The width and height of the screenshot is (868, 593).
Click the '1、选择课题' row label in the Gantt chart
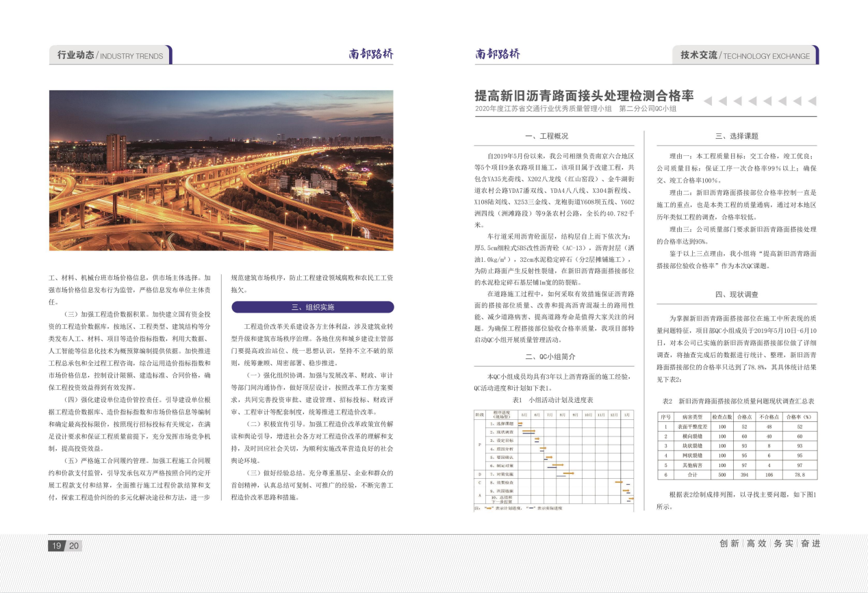[x=502, y=424]
